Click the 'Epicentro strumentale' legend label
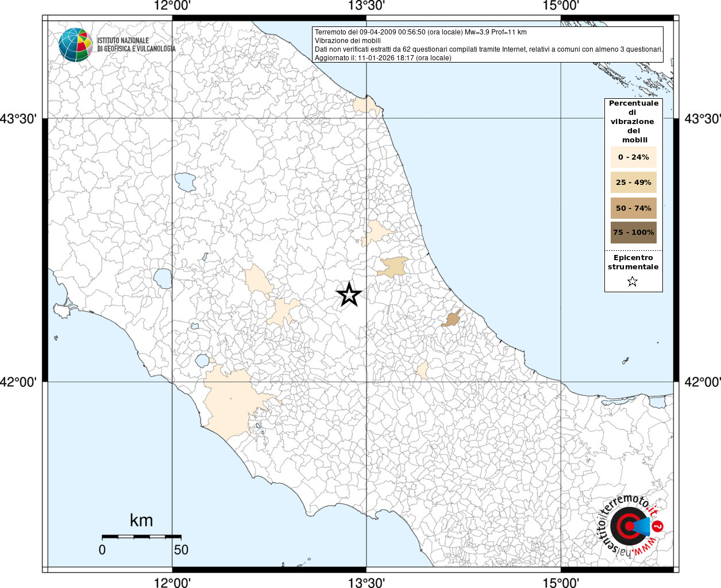Viewport: 721px width, 588px height. click(633, 262)
